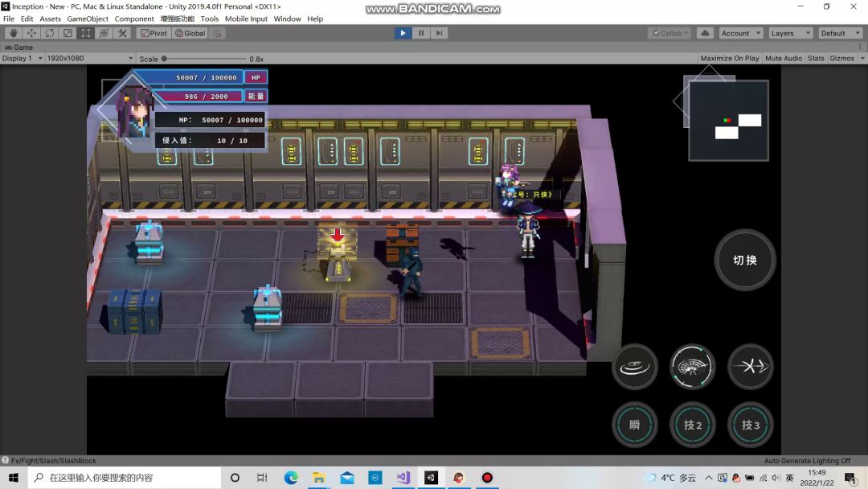Pause the running game
This screenshot has height=489, width=868.
[421, 33]
